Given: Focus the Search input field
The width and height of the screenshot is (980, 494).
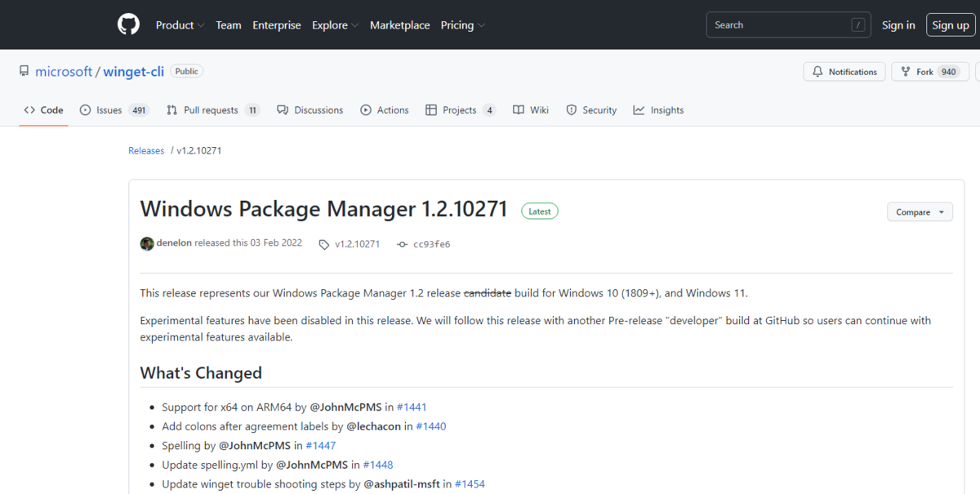Looking at the screenshot, I should tap(788, 24).
